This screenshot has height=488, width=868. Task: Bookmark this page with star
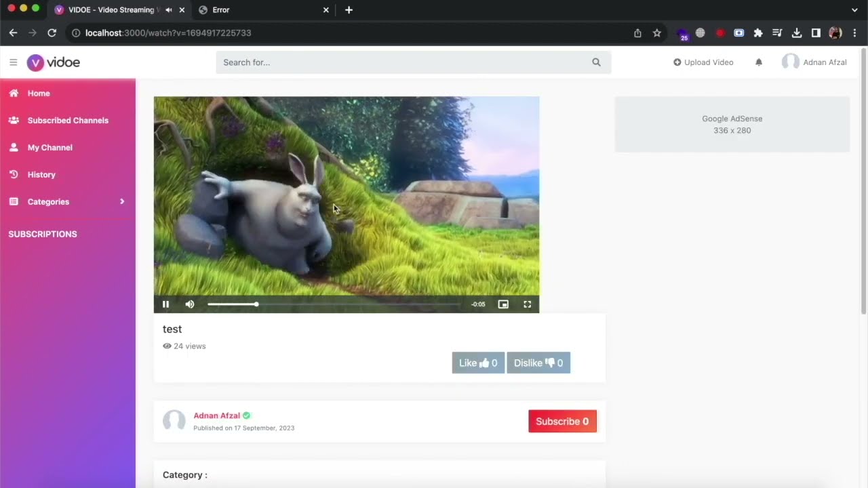coord(656,33)
